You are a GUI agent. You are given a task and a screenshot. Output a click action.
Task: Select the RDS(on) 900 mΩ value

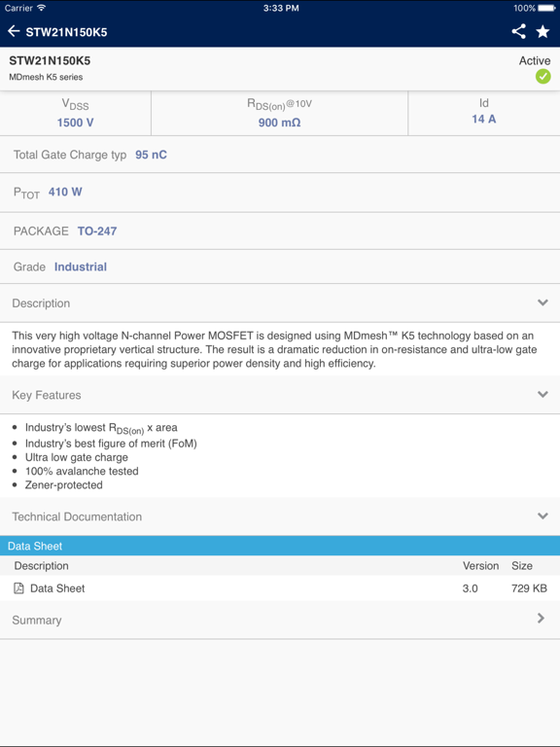point(280,123)
